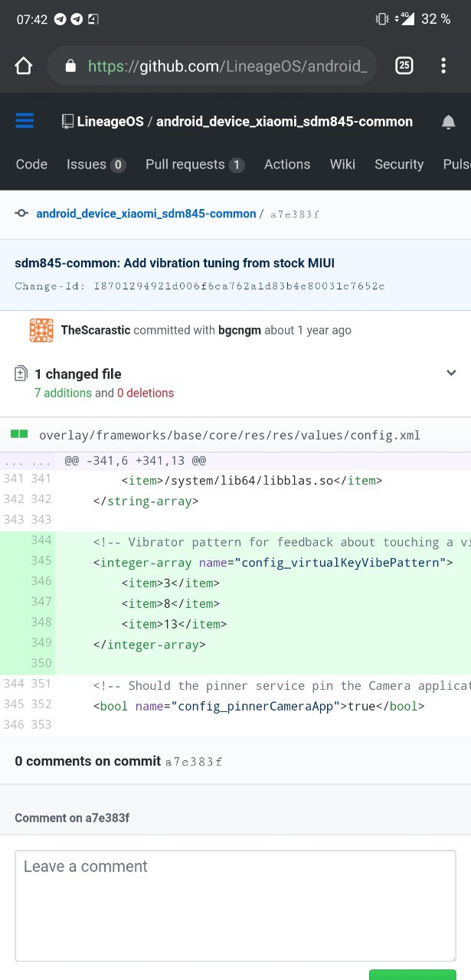The height and width of the screenshot is (980, 471).
Task: Select added diff line number 344
Action: [x=41, y=541]
